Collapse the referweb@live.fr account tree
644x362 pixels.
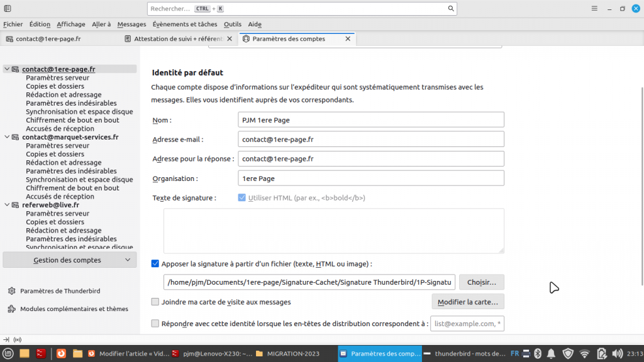pyautogui.click(x=7, y=205)
